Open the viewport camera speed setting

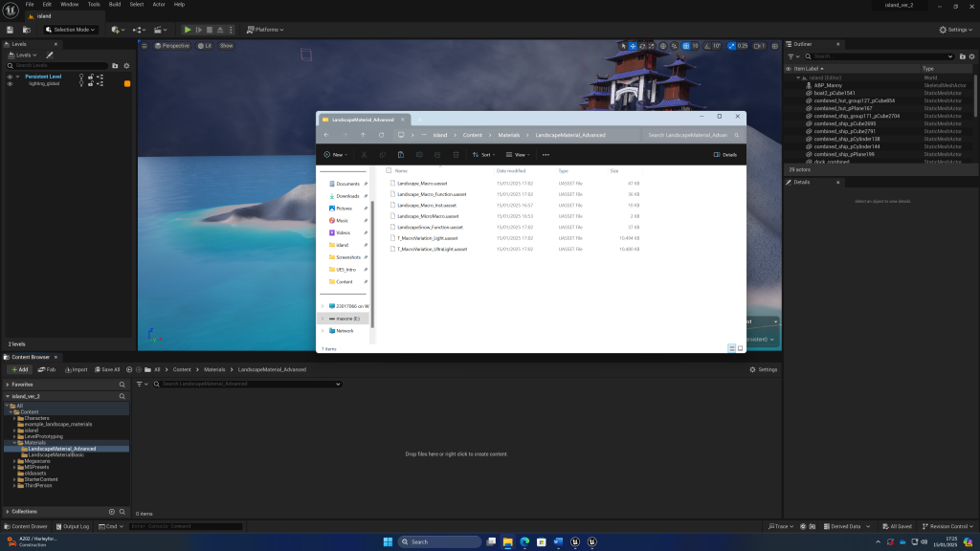pyautogui.click(x=759, y=46)
